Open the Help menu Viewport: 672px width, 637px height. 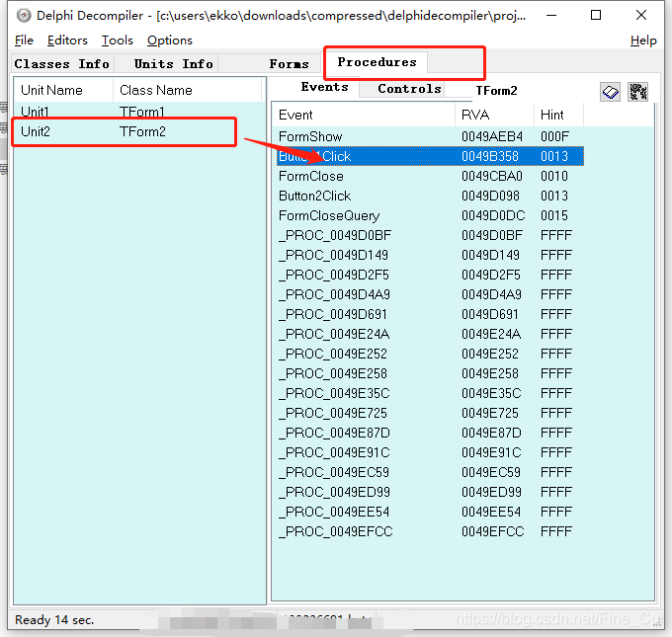(643, 40)
